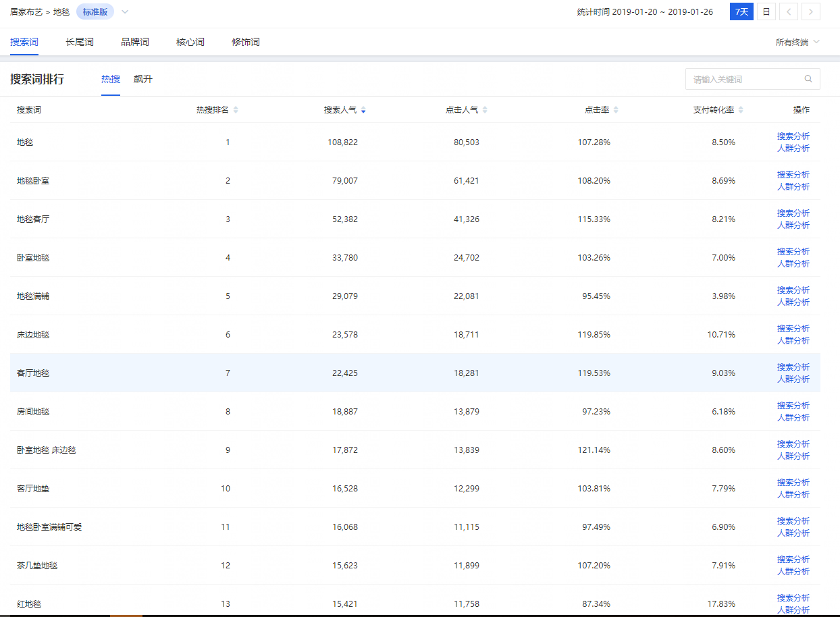Open 搜索分析 for 茶几垫地毯
Image resolution: width=840 pixels, height=617 pixels.
[793, 559]
